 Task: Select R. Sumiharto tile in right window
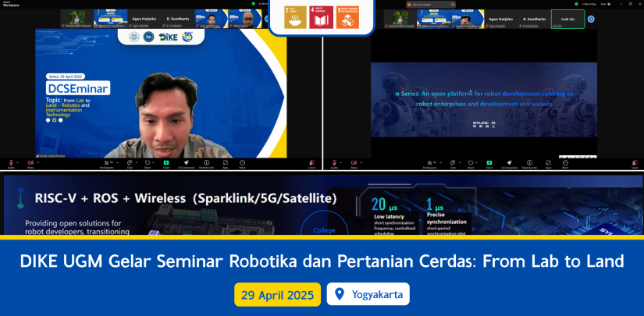pos(534,19)
